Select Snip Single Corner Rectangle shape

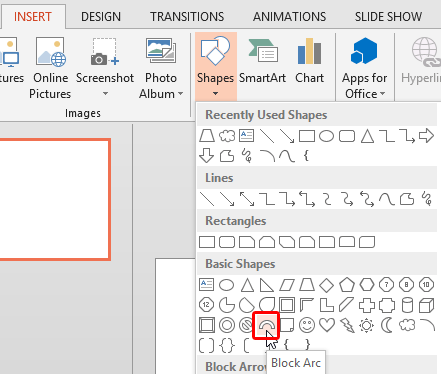pyautogui.click(x=247, y=242)
